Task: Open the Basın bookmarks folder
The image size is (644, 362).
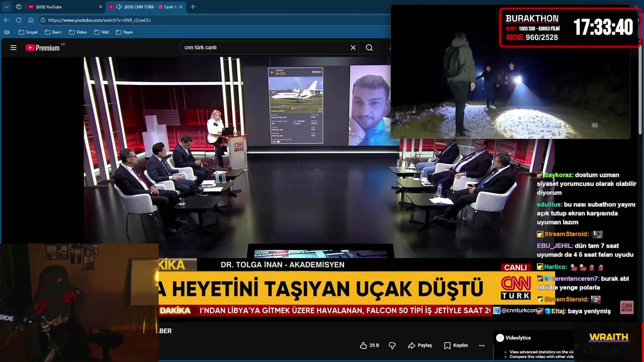Action: point(53,32)
